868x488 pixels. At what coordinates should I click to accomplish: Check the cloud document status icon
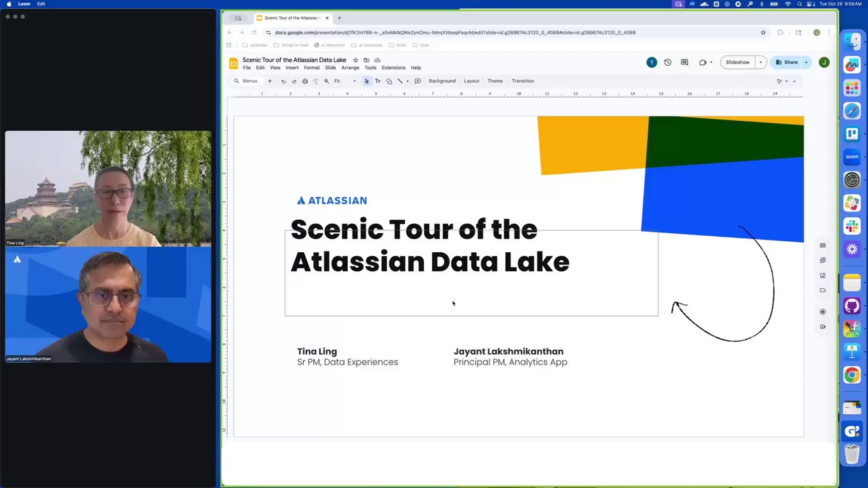tap(377, 60)
